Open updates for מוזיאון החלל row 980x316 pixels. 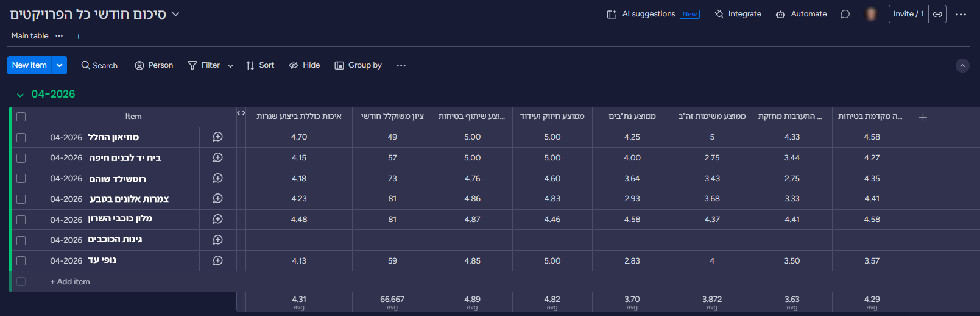coord(217,137)
